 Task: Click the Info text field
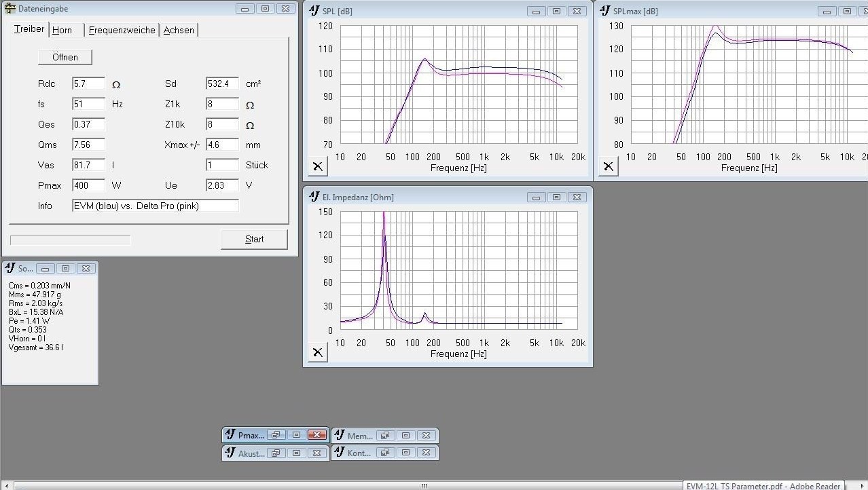[x=156, y=206]
